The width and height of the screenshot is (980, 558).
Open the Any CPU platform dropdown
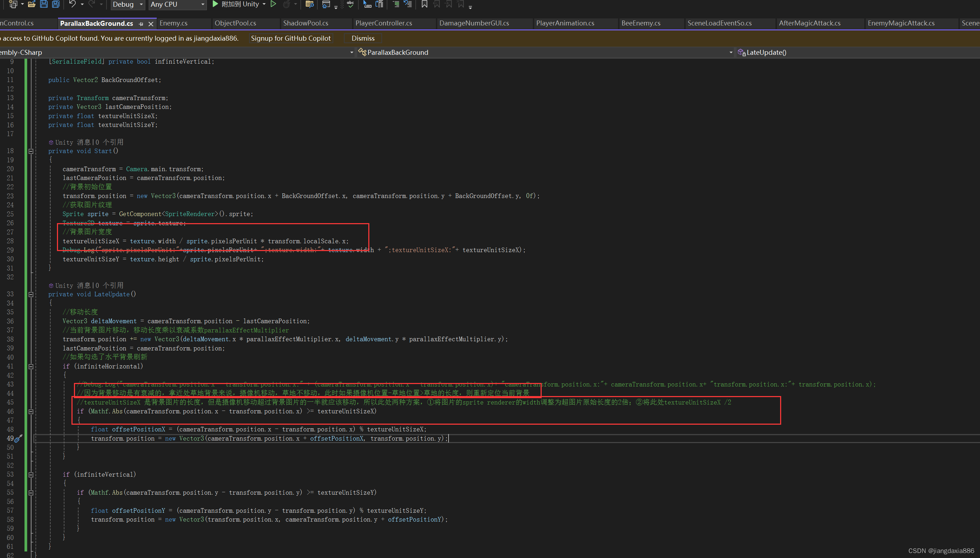[177, 4]
